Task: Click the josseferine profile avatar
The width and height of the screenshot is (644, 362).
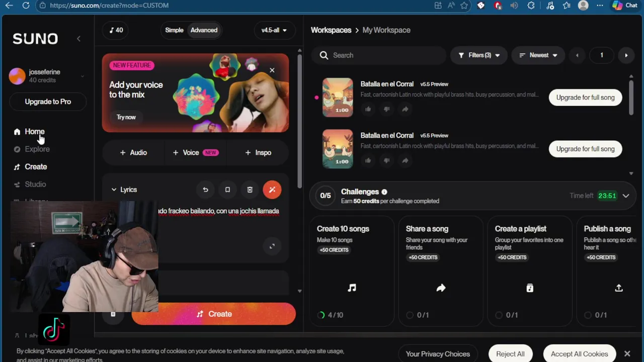Action: point(17,76)
